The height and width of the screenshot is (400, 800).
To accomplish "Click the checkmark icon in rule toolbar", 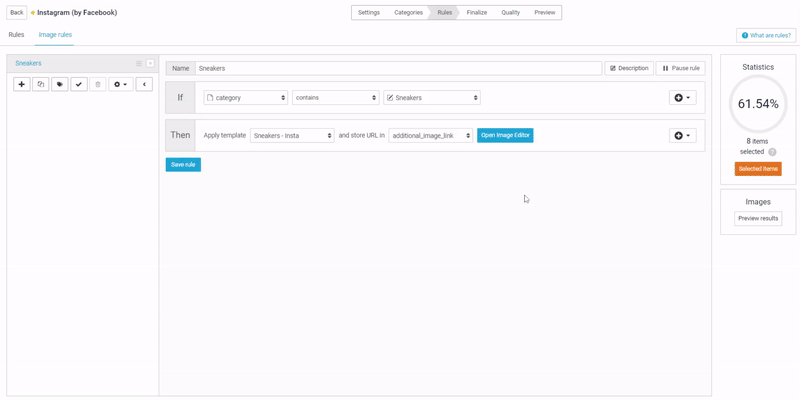I will [79, 84].
